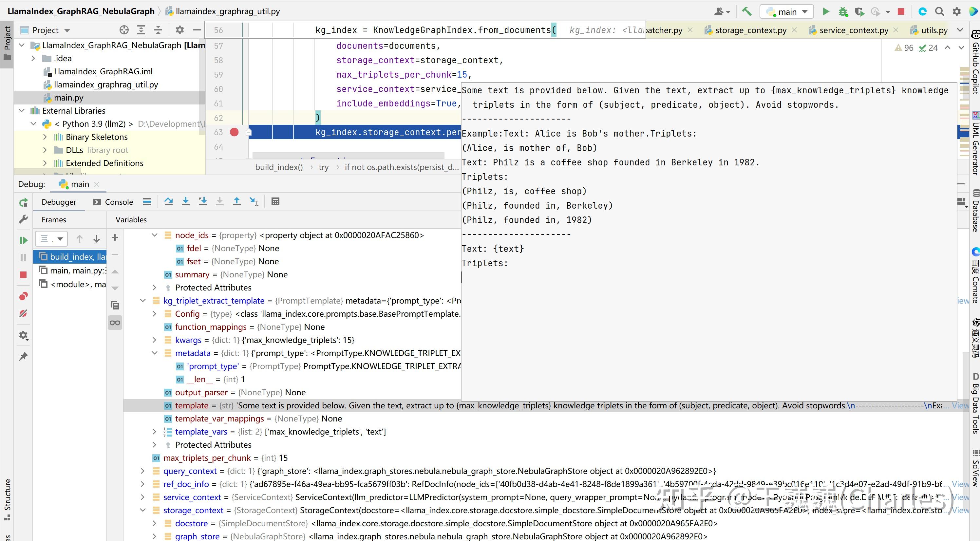Click the Step Out debugger icon
This screenshot has width=980, height=541.
click(236, 202)
